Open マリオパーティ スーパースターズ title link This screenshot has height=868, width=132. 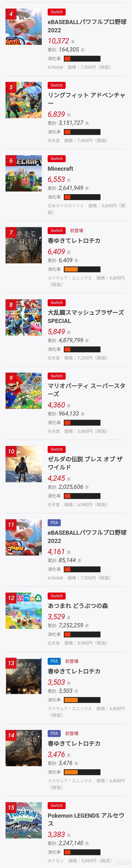point(87,390)
